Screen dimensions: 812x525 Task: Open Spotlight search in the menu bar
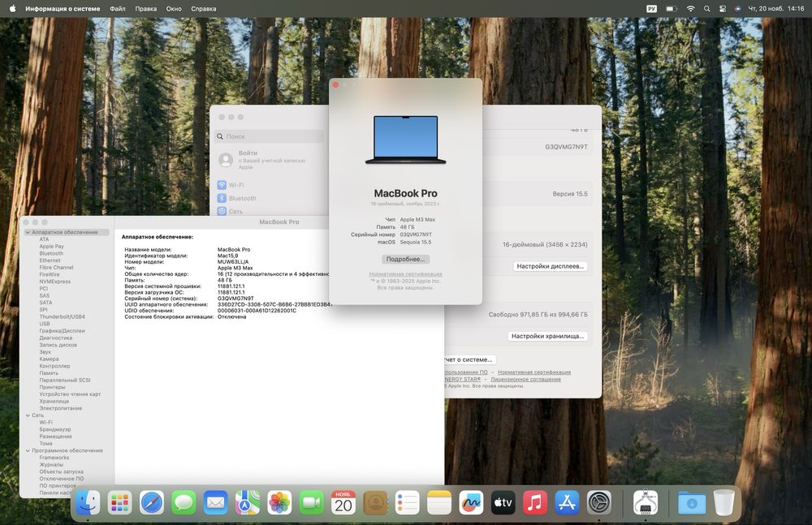point(707,8)
